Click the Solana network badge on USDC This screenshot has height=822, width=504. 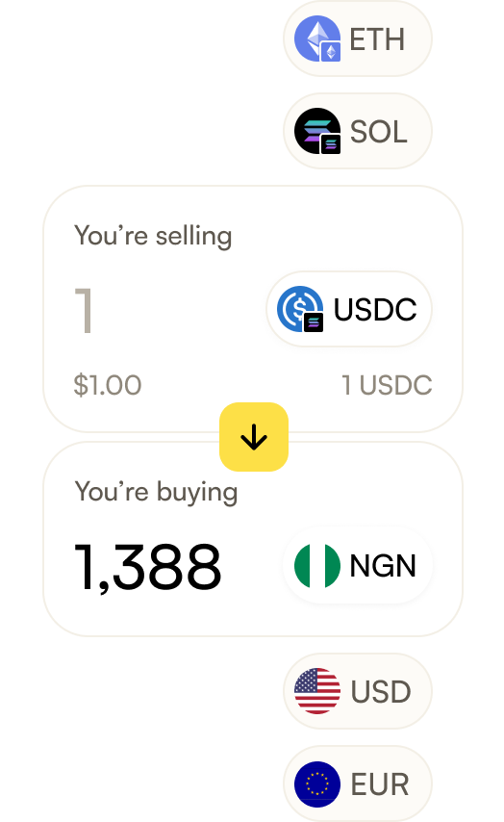[314, 322]
